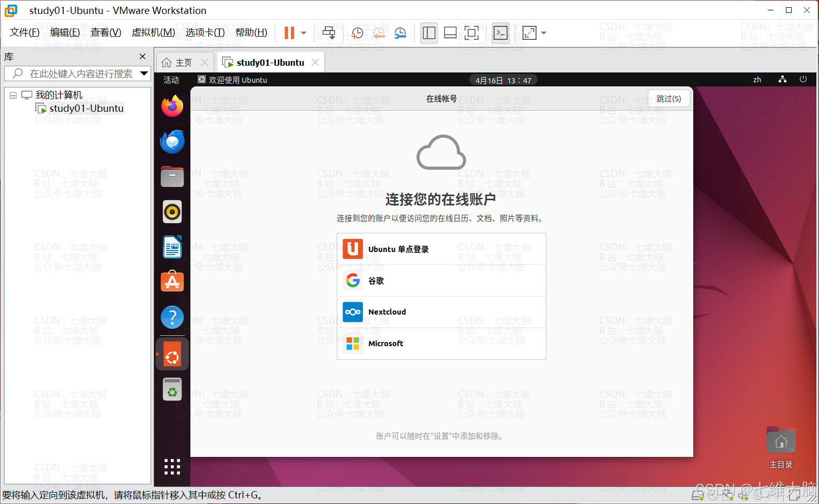Choose Nextcloud account option

pos(441,312)
